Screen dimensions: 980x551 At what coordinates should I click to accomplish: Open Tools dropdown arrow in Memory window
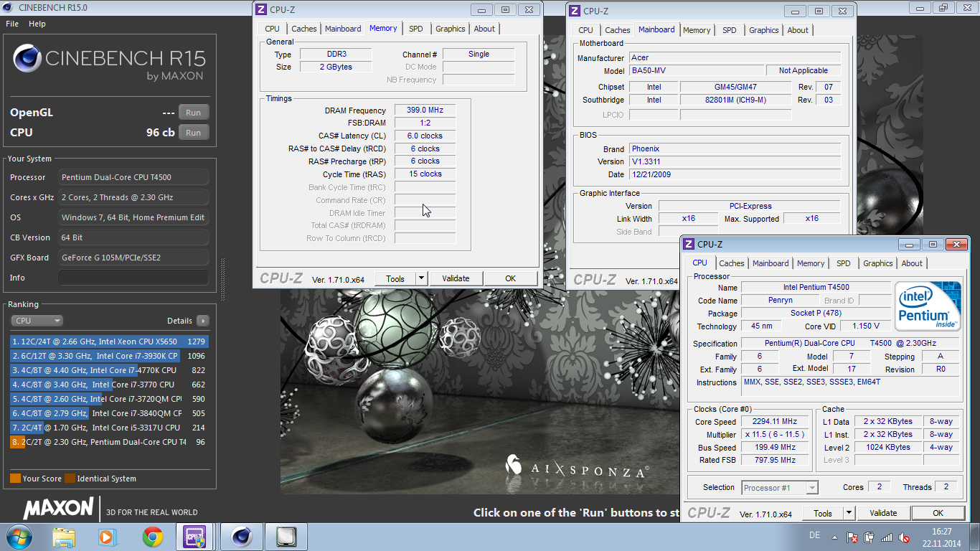tap(421, 278)
